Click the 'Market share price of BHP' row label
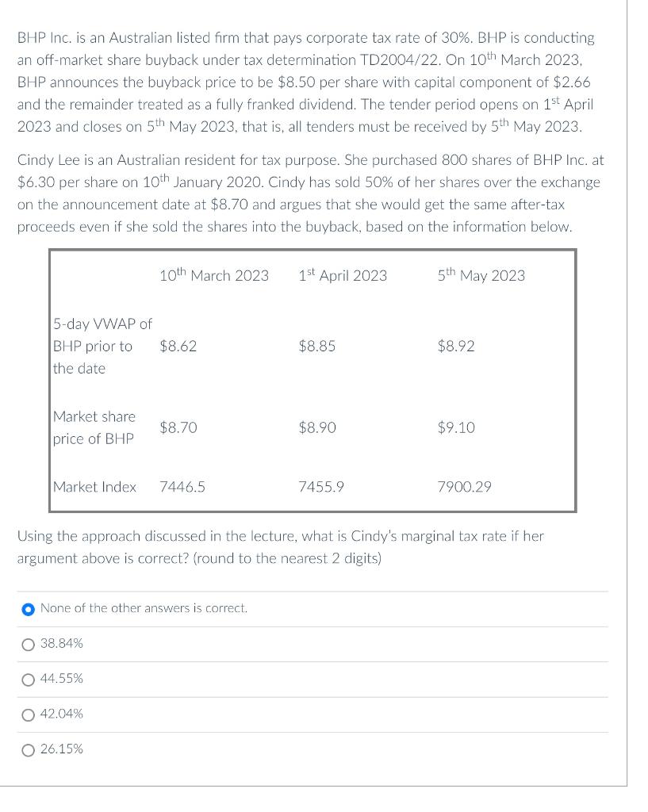 (94, 427)
